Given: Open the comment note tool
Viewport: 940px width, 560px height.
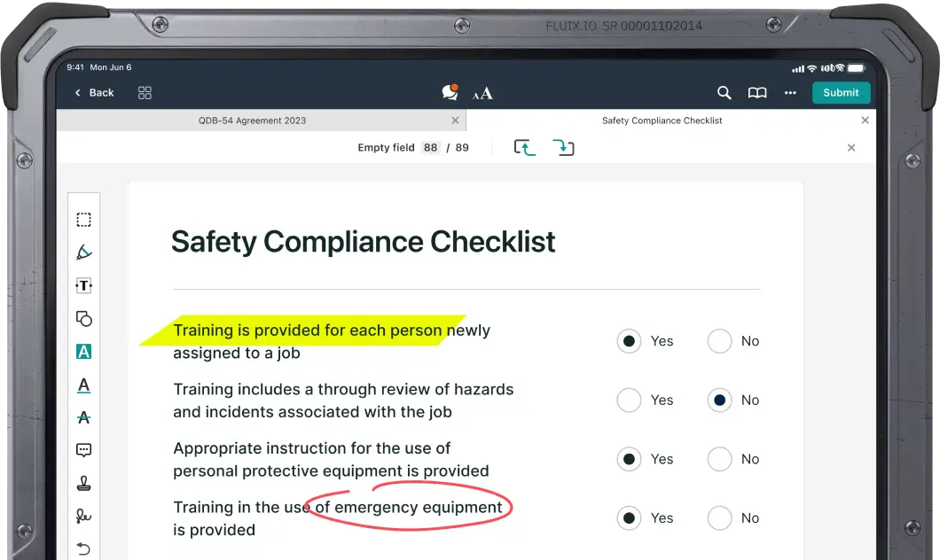Looking at the screenshot, I should click(x=83, y=450).
